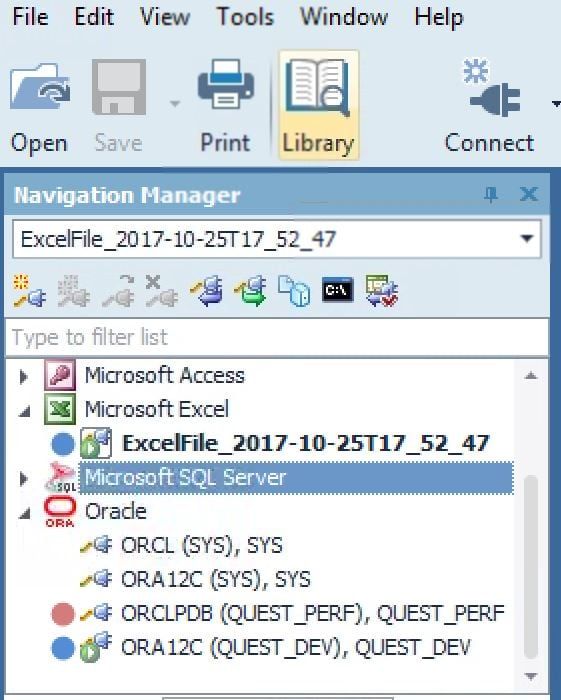Screen dimensions: 561x700
Task: Click the blue dot beside ExcelFile connection
Action: click(63, 445)
